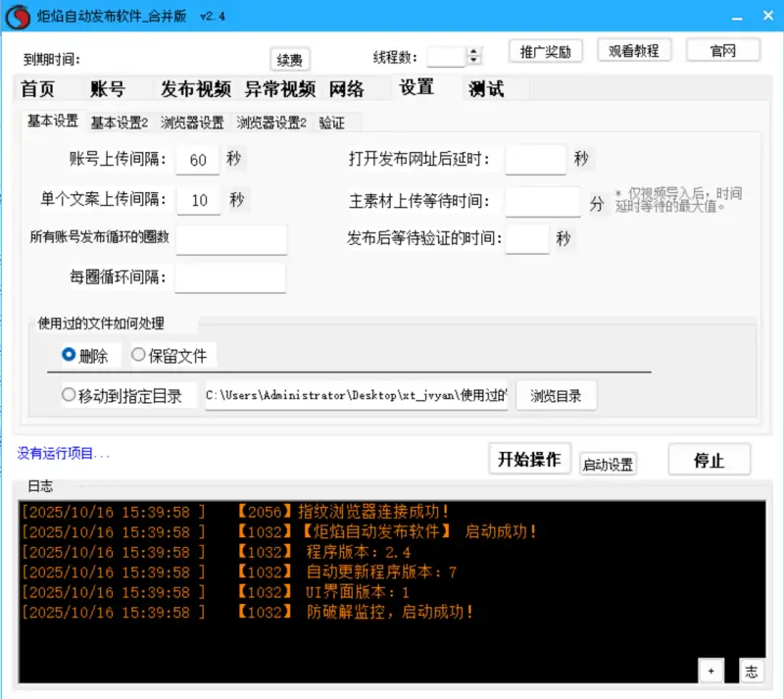Click the thread count down arrow
The width and height of the screenshot is (784, 699).
[471, 60]
